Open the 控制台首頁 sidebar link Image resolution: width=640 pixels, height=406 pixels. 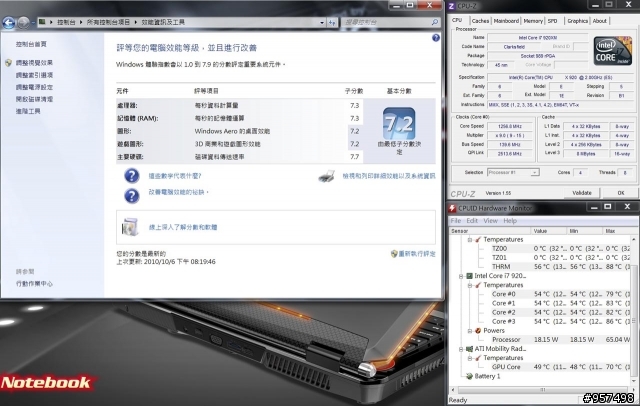click(x=31, y=44)
